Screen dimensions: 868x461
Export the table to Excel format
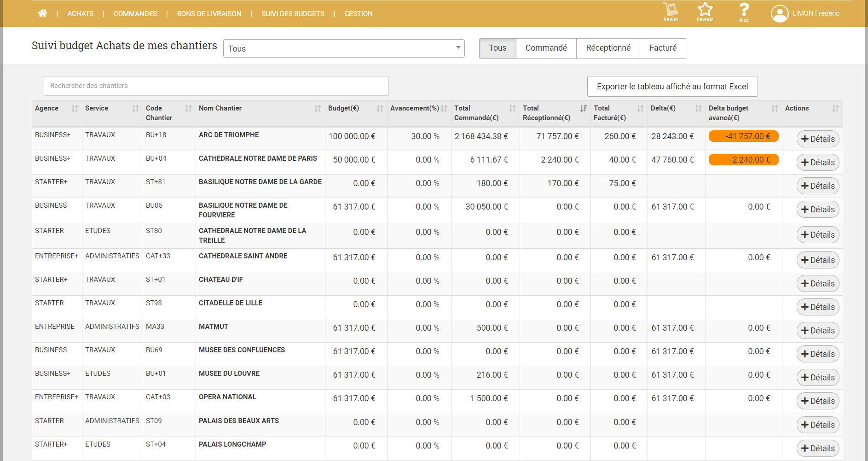(x=672, y=87)
